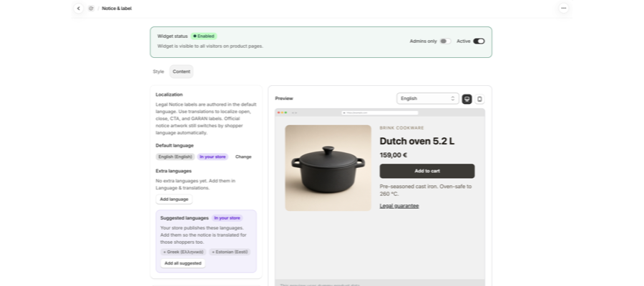Click the Localization heading

point(169,94)
